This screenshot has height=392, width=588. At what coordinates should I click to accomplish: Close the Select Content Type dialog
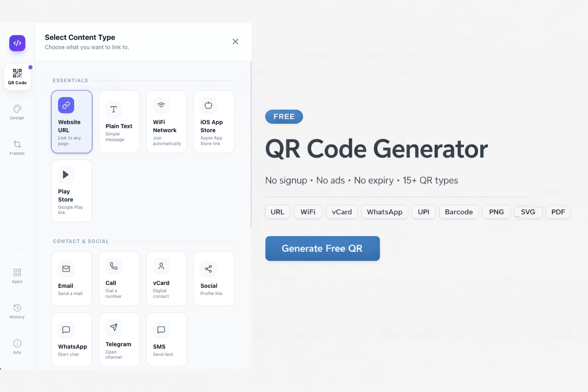pos(235,42)
